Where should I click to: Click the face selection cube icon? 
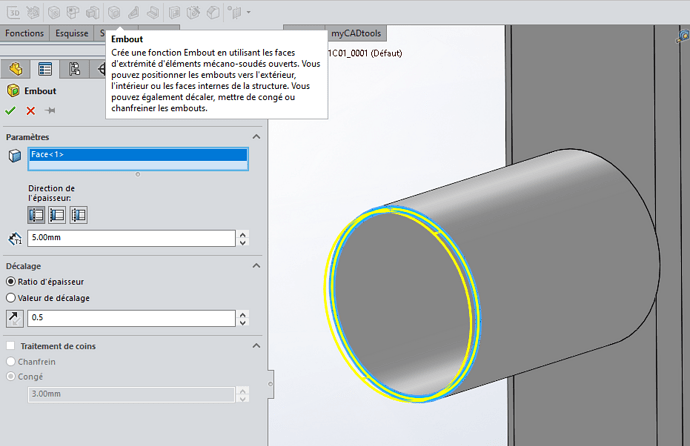pyautogui.click(x=15, y=156)
